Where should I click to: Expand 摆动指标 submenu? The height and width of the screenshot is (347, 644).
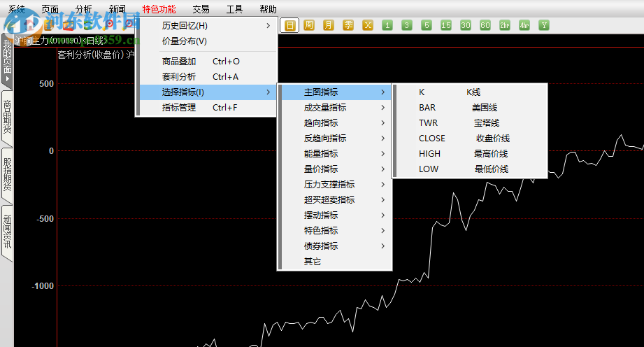336,215
